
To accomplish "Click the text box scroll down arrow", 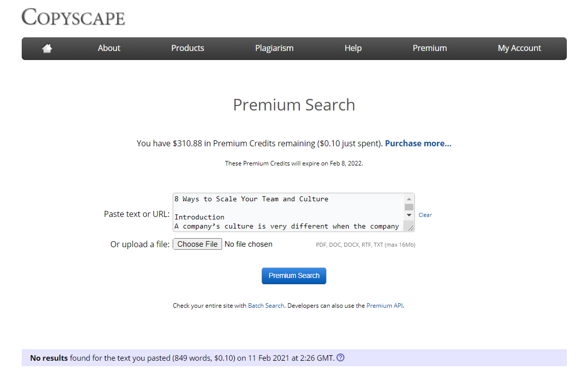I will click(409, 215).
